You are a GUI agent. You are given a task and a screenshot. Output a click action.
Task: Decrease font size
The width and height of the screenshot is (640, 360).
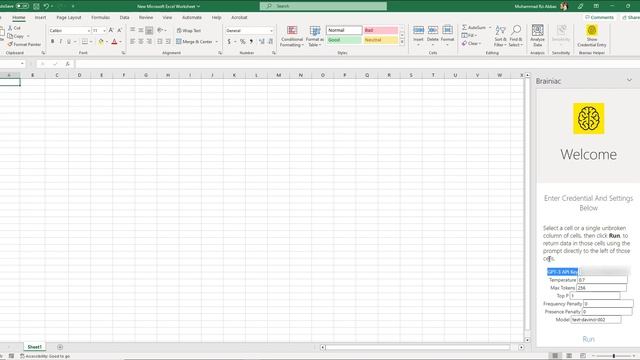point(119,31)
